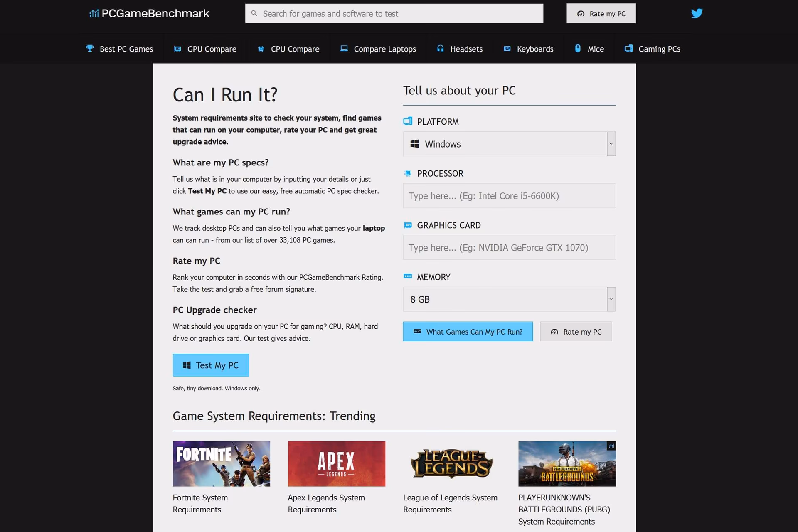Click the MEMORY section RAM icon

tap(408, 276)
